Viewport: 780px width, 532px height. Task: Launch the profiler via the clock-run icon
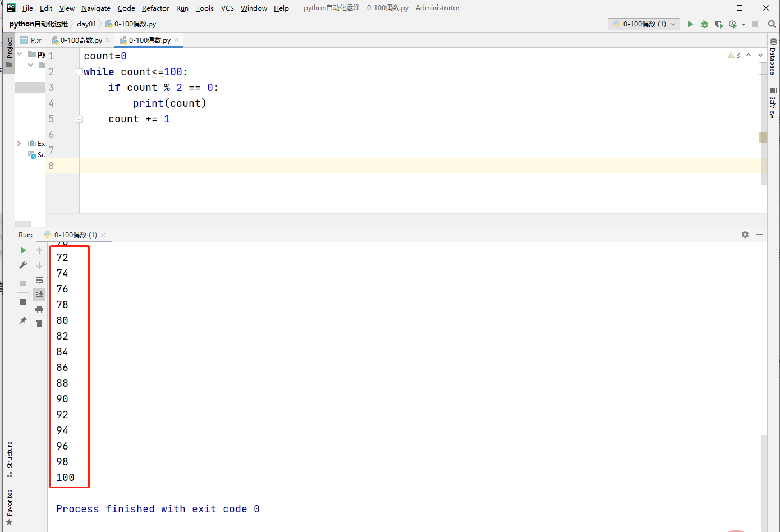pyautogui.click(x=733, y=24)
